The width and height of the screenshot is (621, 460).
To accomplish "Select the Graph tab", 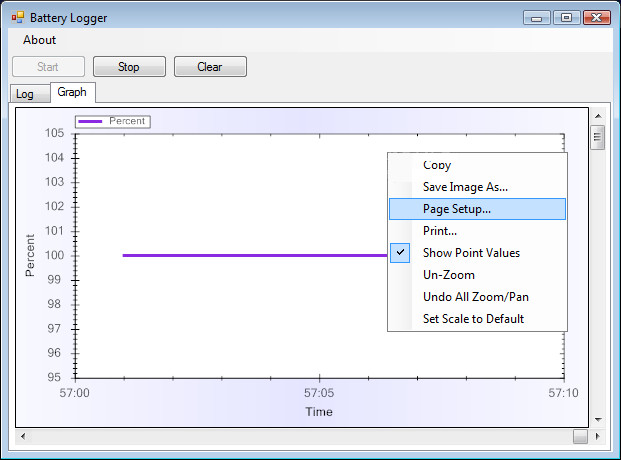I will point(72,92).
